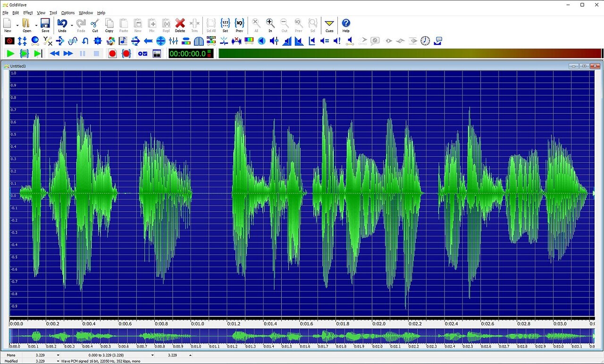604x364 pixels.
Task: Toggle the time display status indicator
Action: [210, 54]
